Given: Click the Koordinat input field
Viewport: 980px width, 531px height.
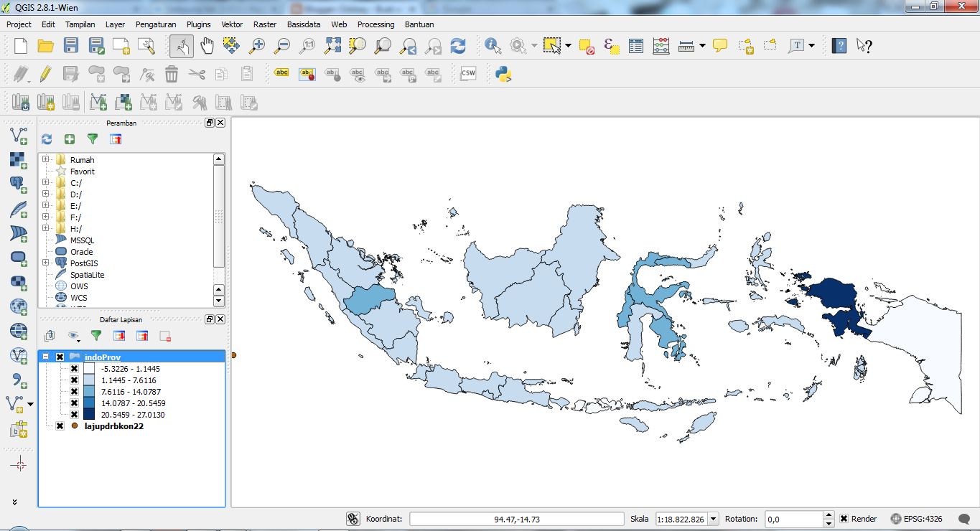Looking at the screenshot, I should point(517,519).
